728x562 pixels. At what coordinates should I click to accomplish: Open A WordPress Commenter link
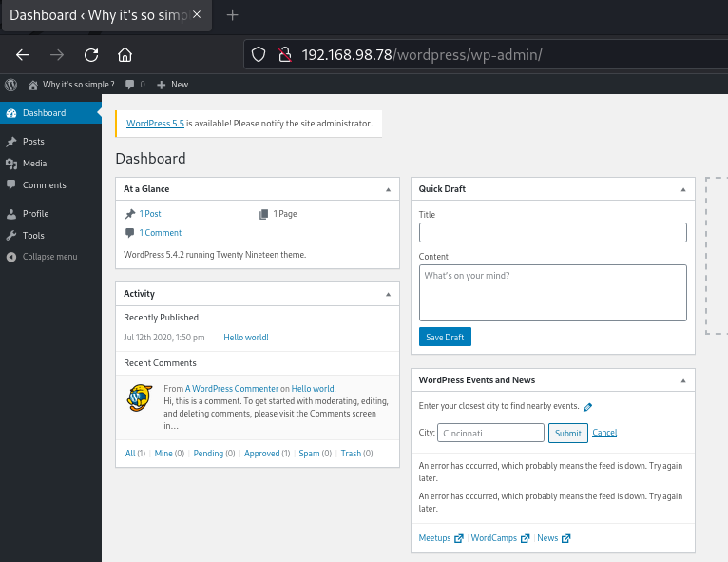pos(232,388)
